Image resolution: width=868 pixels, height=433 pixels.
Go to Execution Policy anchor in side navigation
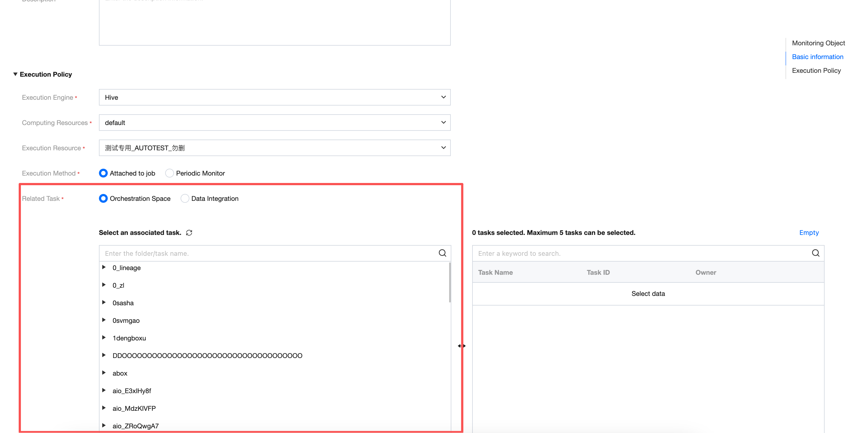click(816, 70)
